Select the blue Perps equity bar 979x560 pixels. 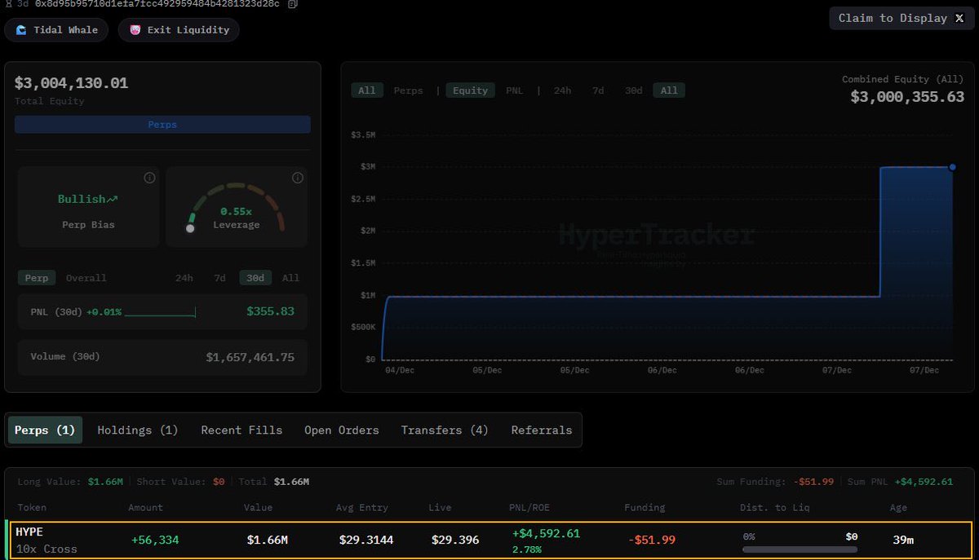coord(162,125)
